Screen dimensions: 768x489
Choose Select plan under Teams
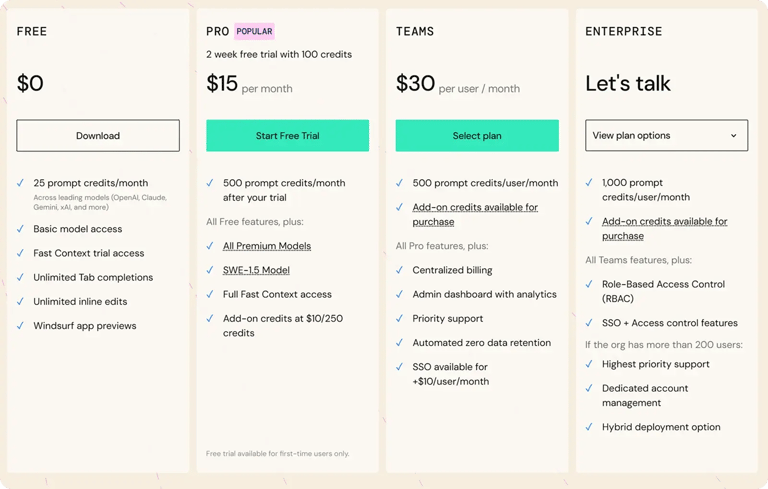[477, 136]
